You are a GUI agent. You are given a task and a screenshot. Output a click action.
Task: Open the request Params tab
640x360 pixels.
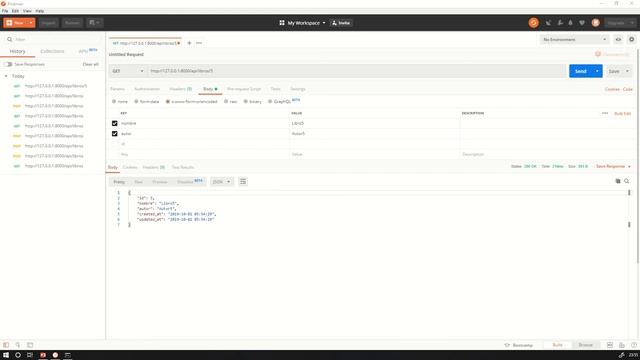pyautogui.click(x=118, y=89)
